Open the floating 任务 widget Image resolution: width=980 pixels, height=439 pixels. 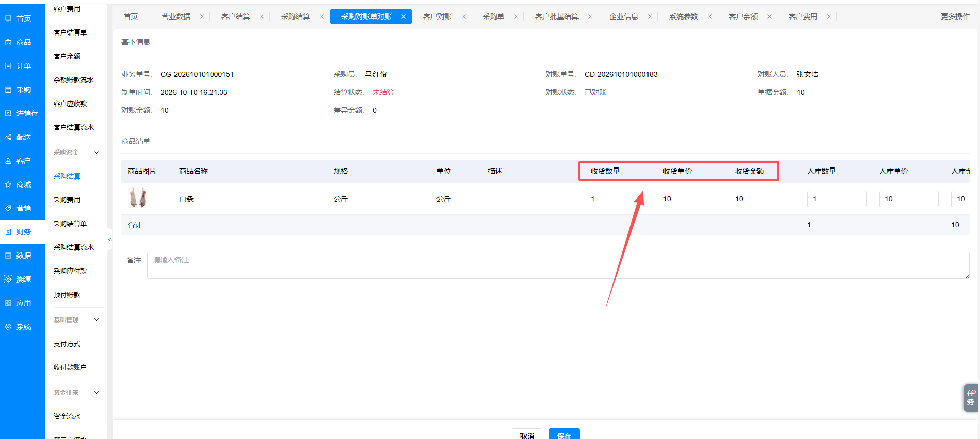971,397
